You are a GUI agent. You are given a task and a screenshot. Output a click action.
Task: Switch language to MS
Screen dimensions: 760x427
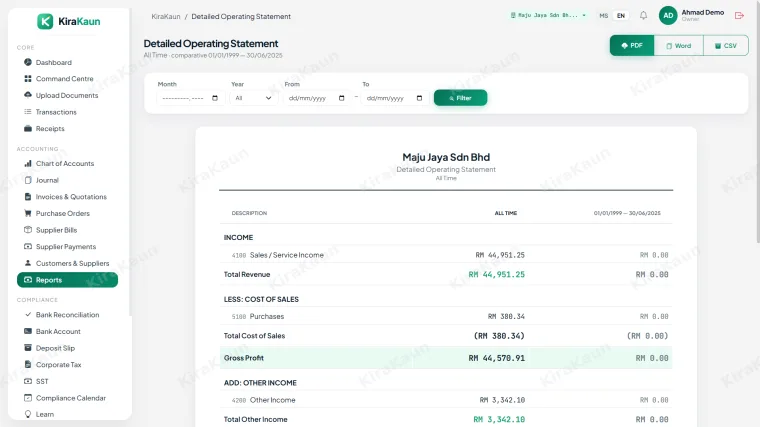click(x=603, y=16)
